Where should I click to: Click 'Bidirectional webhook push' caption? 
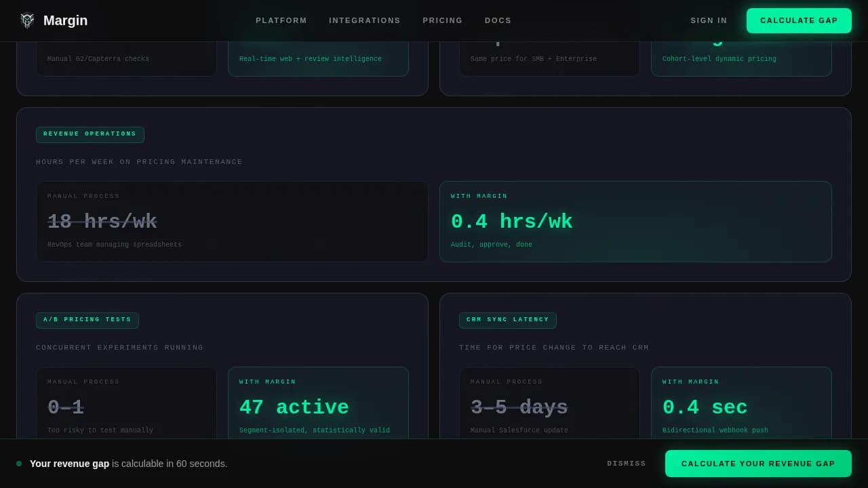click(715, 430)
